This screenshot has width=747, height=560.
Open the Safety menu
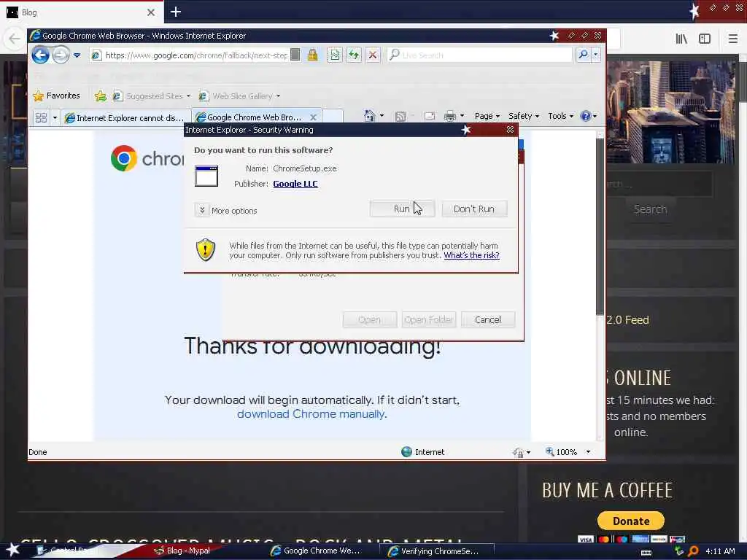524,116
